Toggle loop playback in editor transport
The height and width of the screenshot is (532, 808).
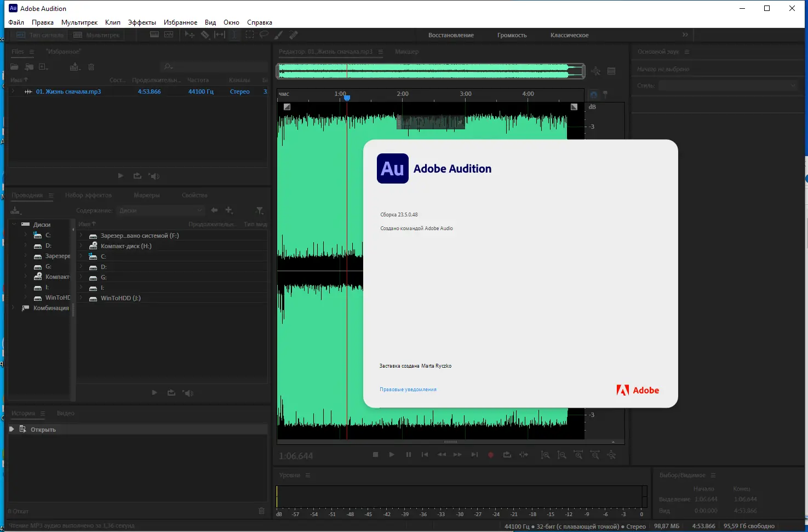tap(507, 455)
